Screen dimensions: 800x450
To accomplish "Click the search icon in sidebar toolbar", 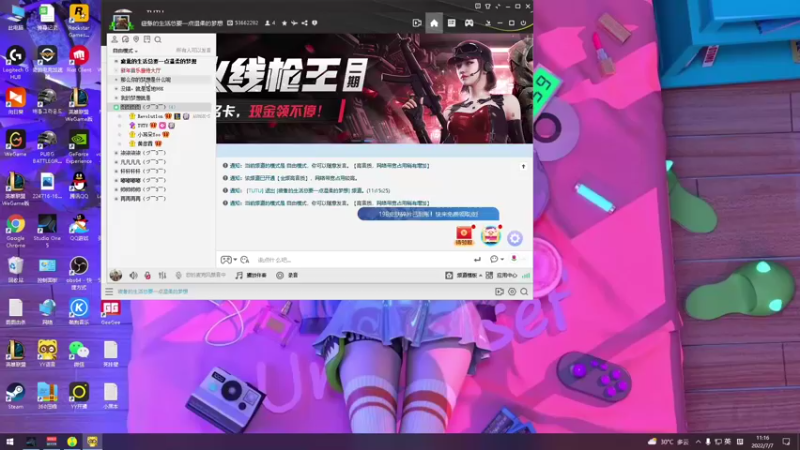I will pyautogui.click(x=158, y=39).
